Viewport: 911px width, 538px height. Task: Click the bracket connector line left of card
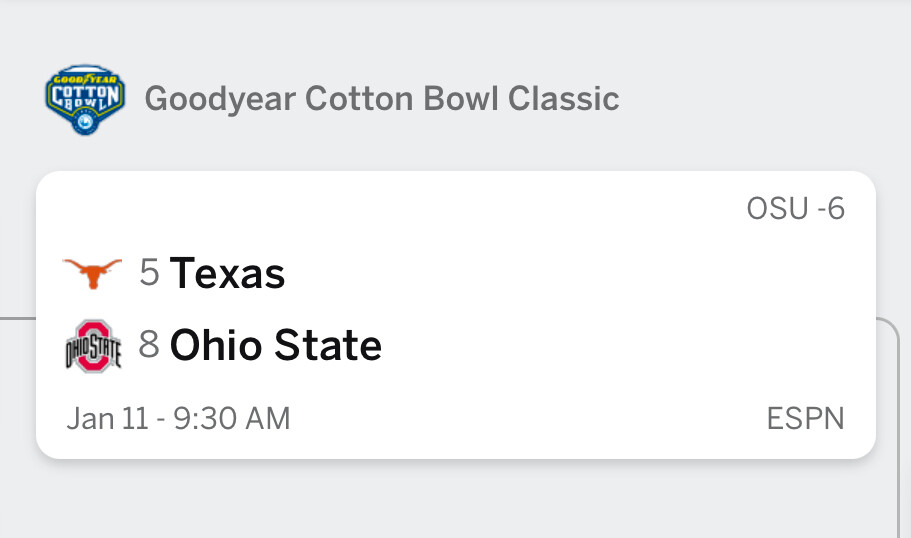tap(17, 318)
